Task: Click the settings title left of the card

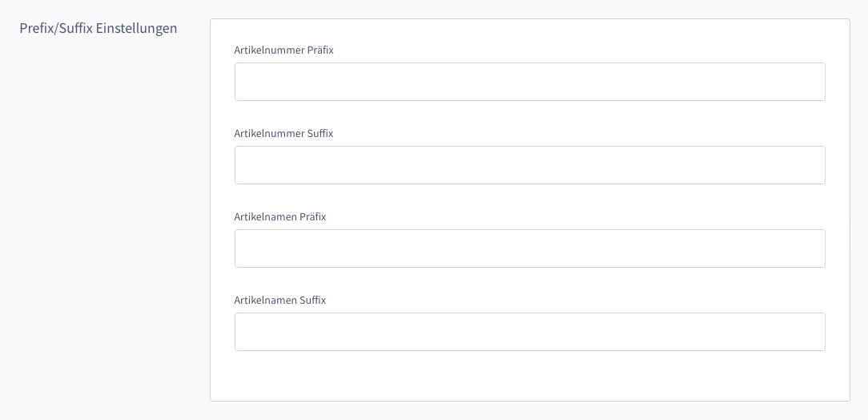Action: coord(98,29)
